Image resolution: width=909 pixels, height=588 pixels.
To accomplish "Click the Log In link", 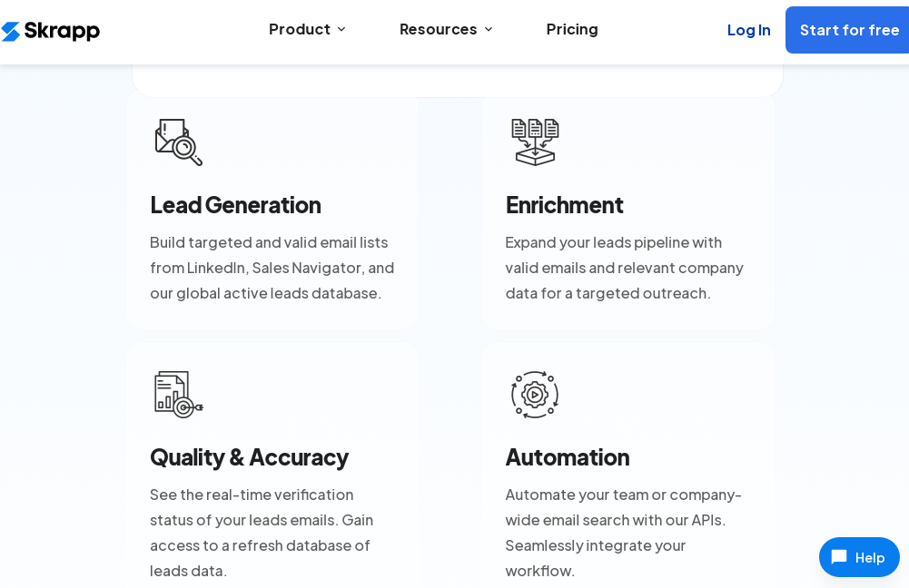I will click(749, 30).
